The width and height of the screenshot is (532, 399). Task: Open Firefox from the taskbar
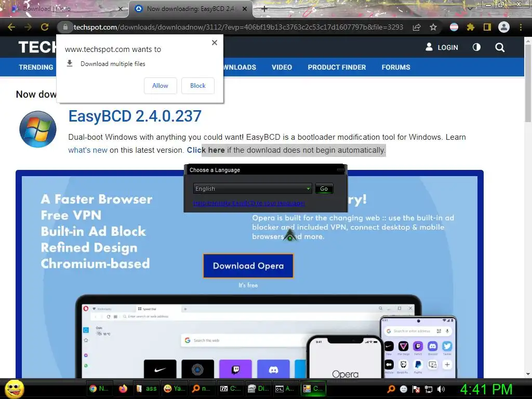[123, 389]
